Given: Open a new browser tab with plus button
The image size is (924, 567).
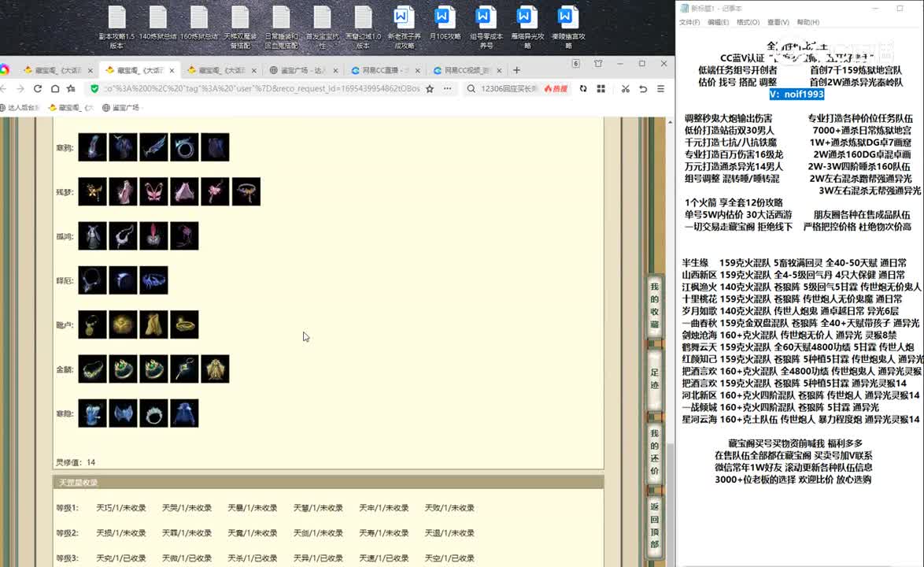Looking at the screenshot, I should click(x=517, y=70).
